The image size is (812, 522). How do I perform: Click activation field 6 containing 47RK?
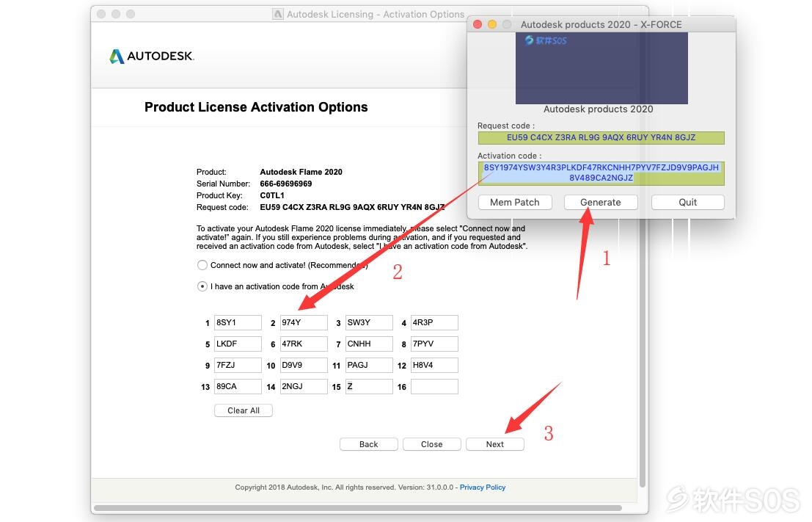304,344
